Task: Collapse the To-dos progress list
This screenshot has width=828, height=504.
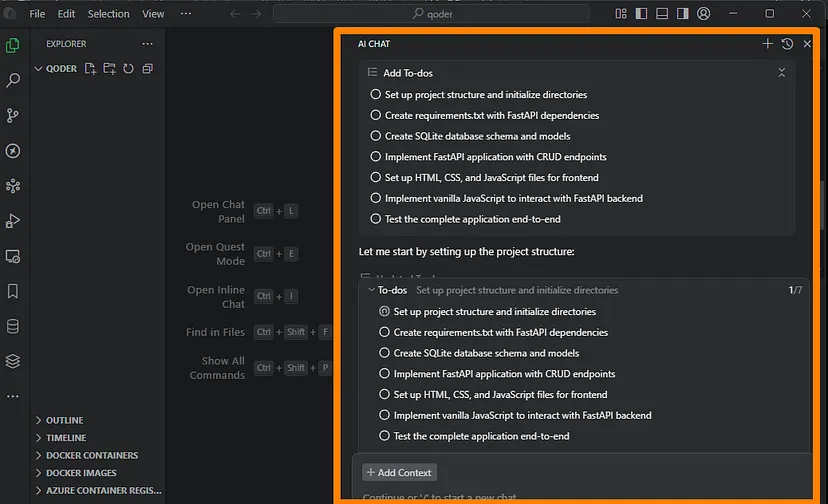Action: 371,290
